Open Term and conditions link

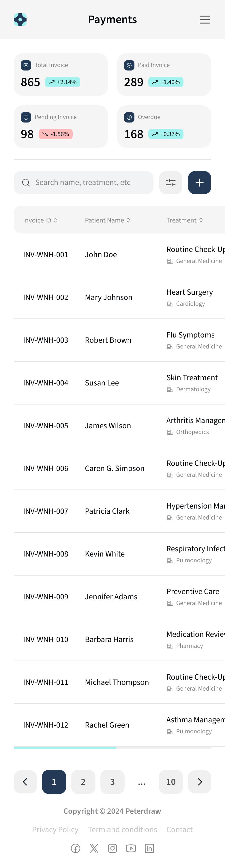tap(122, 829)
